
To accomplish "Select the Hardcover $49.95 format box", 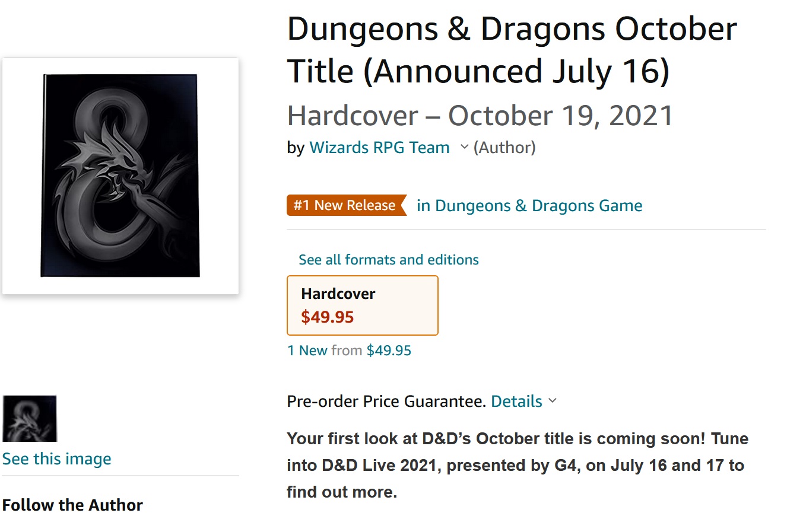I will tap(363, 305).
